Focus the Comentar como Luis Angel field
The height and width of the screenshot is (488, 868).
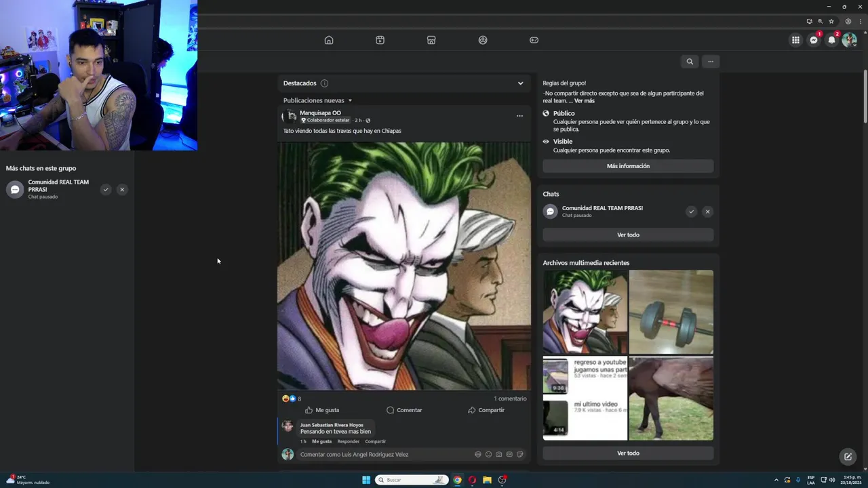tap(386, 454)
